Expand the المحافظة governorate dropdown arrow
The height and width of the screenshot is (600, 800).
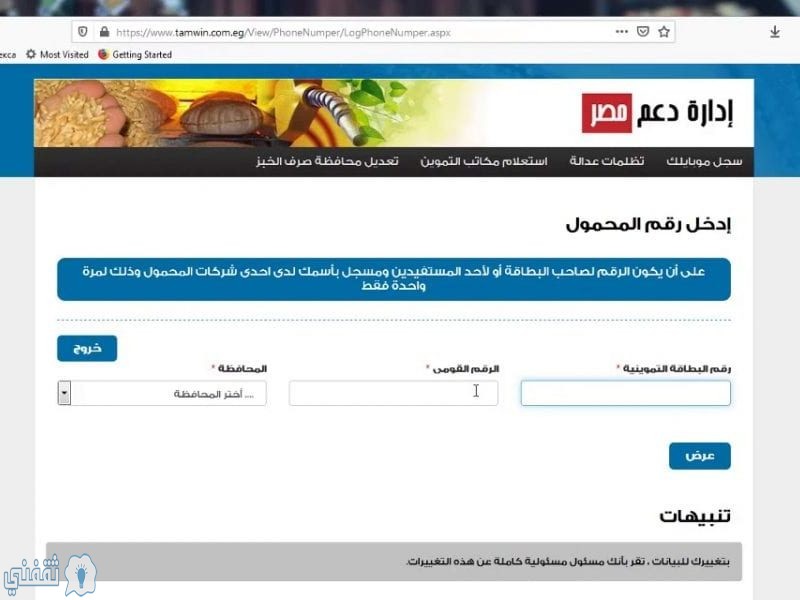click(x=64, y=393)
